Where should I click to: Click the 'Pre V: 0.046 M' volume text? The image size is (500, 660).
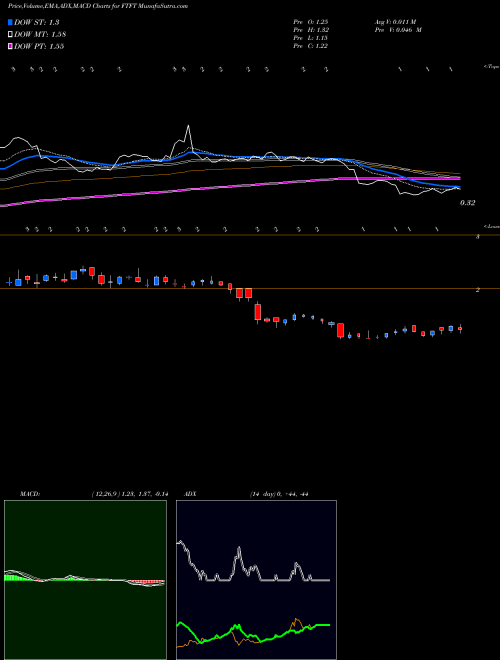398,30
